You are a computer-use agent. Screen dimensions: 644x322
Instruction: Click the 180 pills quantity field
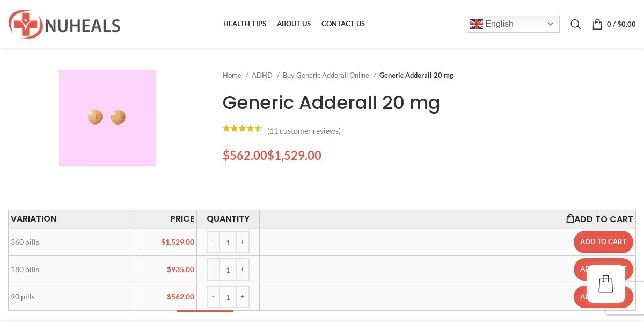click(x=228, y=269)
